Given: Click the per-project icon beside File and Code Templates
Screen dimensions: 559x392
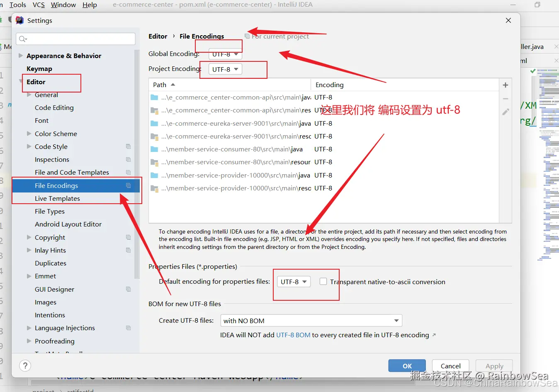Looking at the screenshot, I should 129,173.
